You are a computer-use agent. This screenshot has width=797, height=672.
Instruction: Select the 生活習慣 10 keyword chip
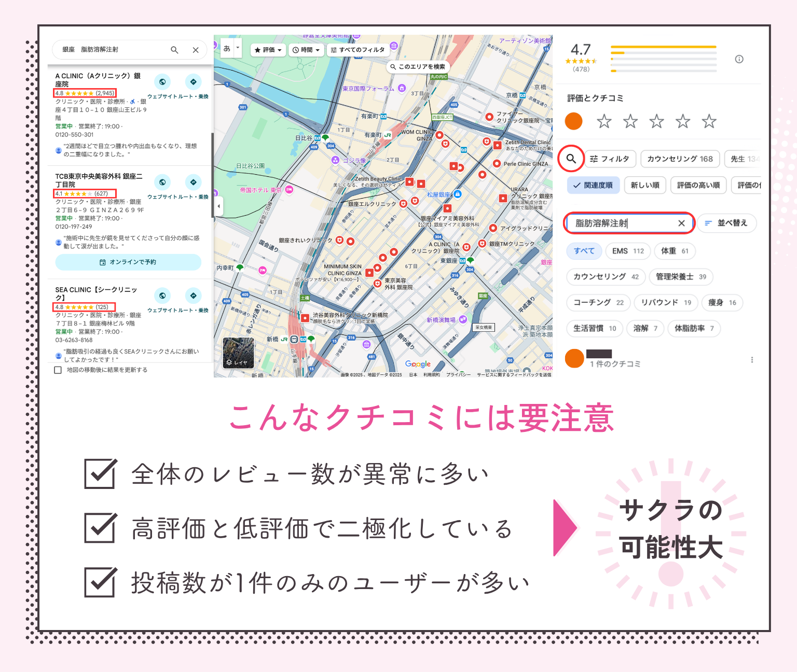(595, 328)
